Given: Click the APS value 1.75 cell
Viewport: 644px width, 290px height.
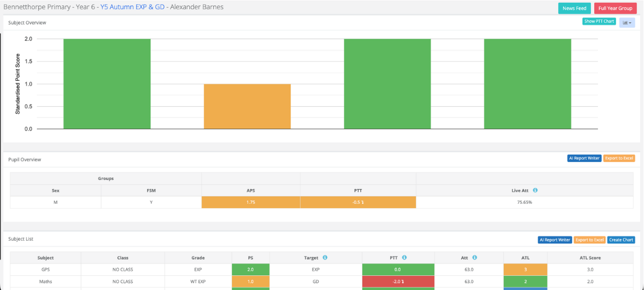Looking at the screenshot, I should click(251, 202).
